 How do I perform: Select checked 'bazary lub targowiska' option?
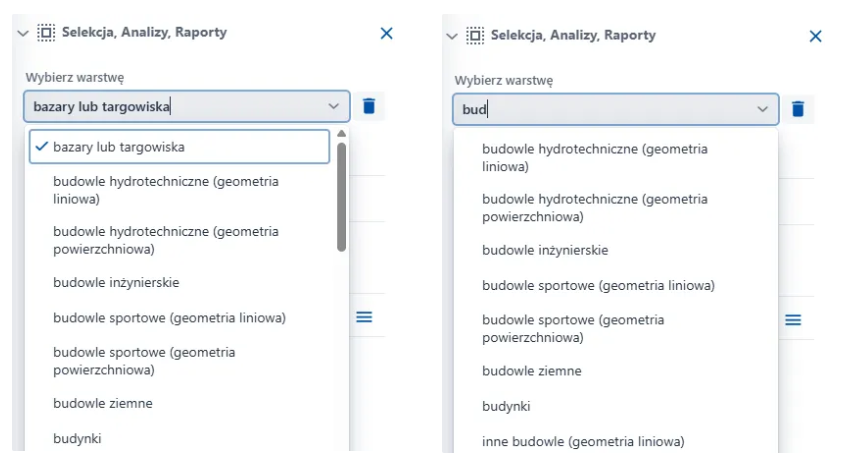tap(179, 147)
